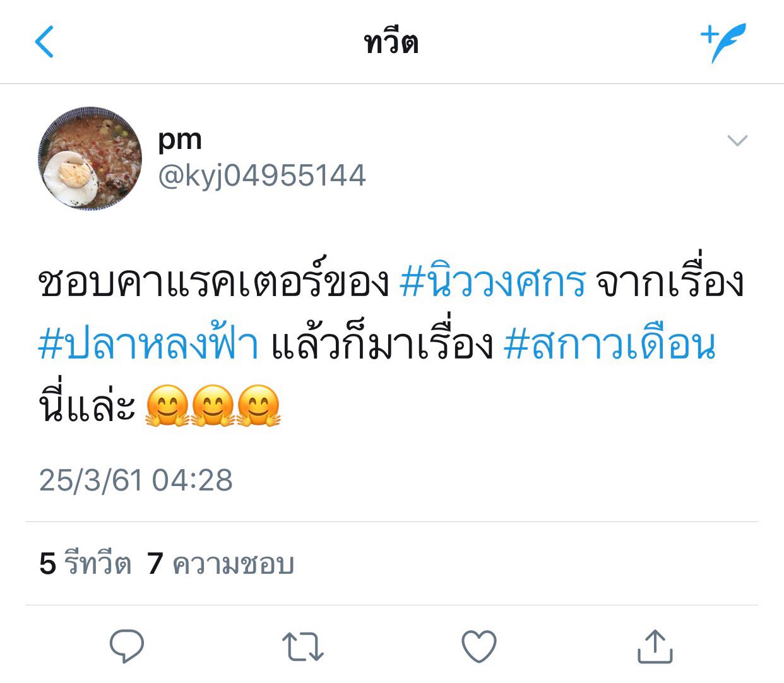Go back using the blue arrow
This screenshot has width=784, height=683.
[44, 42]
